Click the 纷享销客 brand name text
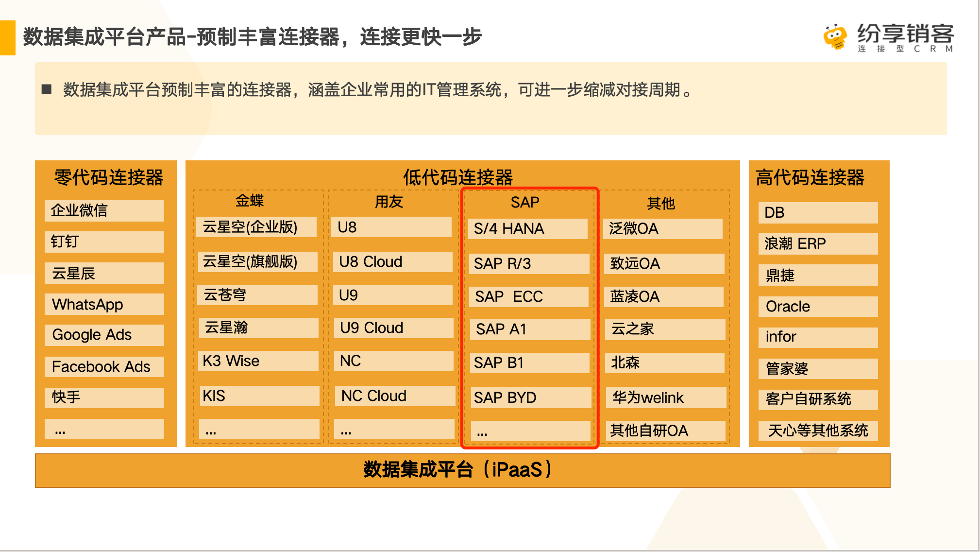This screenshot has height=552, width=980. [905, 33]
